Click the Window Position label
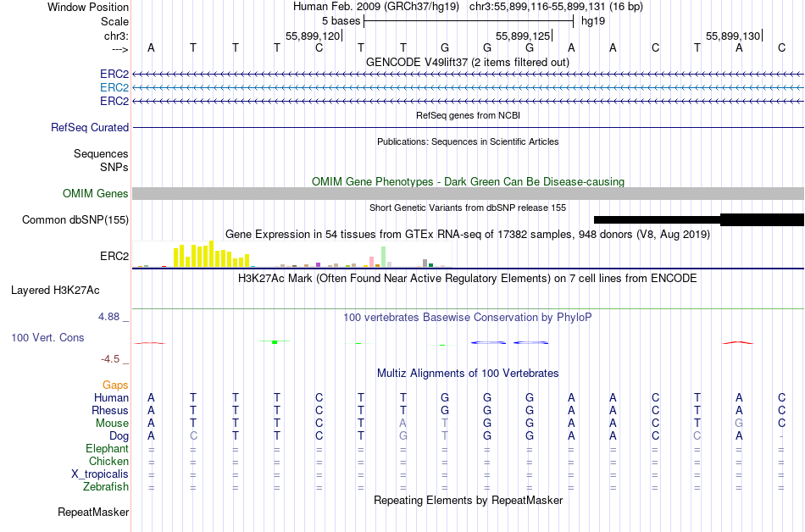Image resolution: width=805 pixels, height=532 pixels. point(88,7)
